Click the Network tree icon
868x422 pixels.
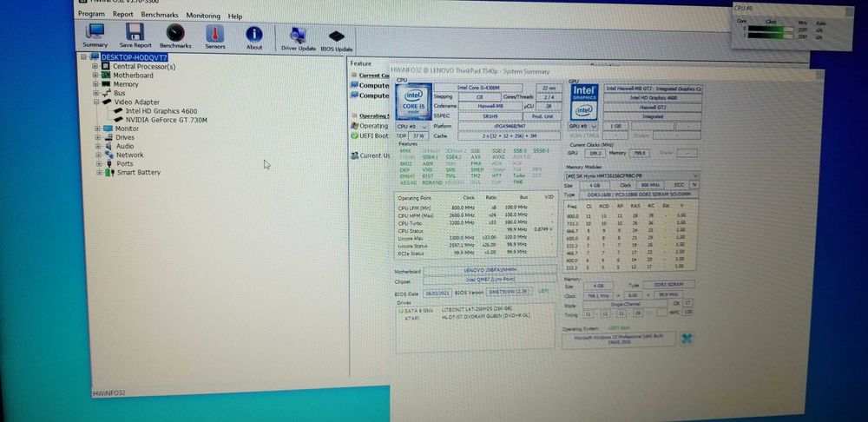coord(108,155)
